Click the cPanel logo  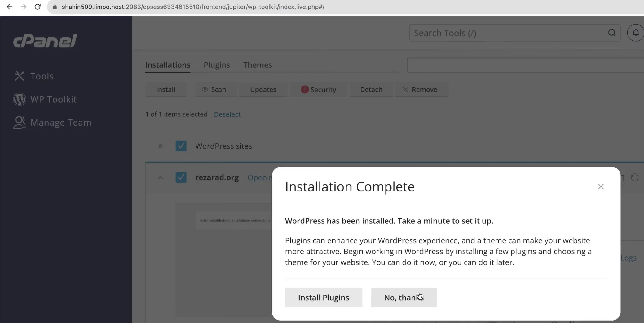click(x=45, y=41)
